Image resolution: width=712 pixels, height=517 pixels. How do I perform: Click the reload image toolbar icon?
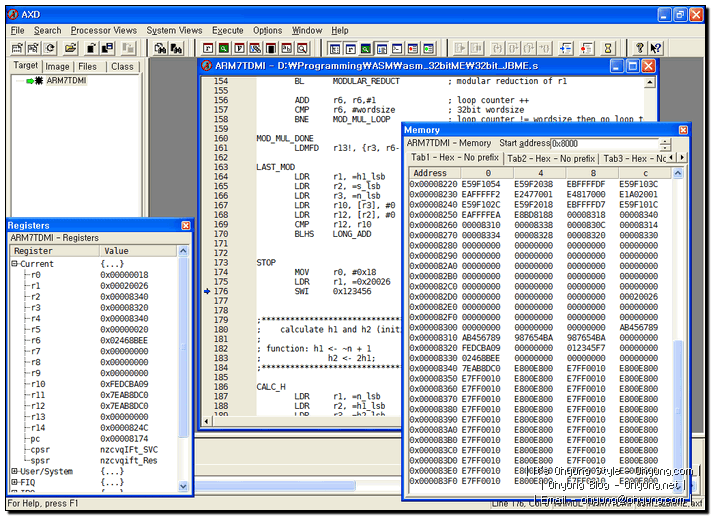[x=50, y=48]
